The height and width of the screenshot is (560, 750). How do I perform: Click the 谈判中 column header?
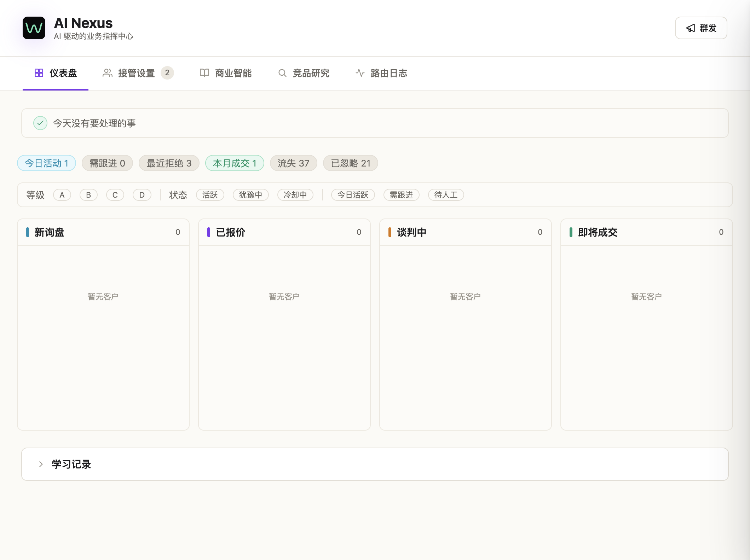(x=466, y=232)
